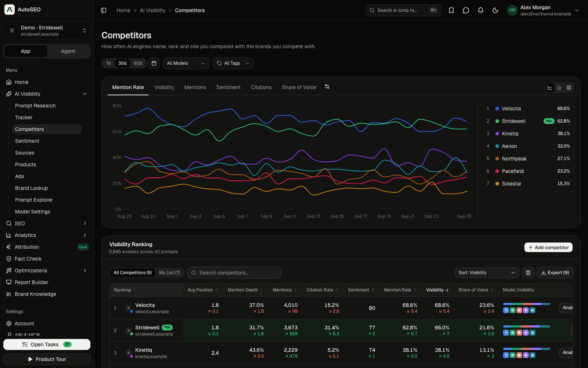The height and width of the screenshot is (368, 588).
Task: Switch to App mode
Action: click(x=26, y=51)
